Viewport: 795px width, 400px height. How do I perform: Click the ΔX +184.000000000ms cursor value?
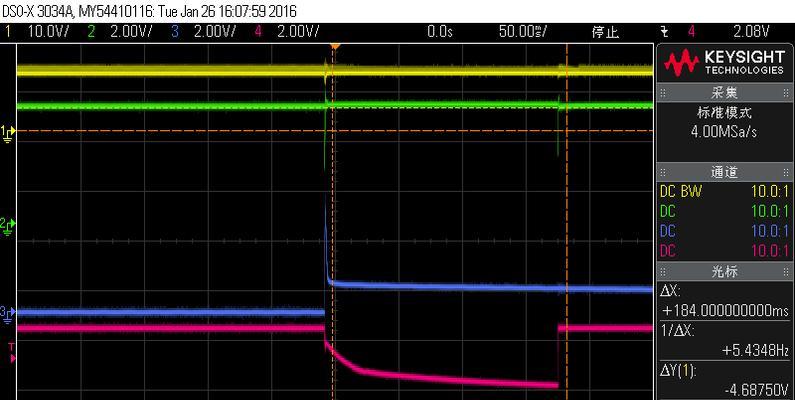coord(725,302)
